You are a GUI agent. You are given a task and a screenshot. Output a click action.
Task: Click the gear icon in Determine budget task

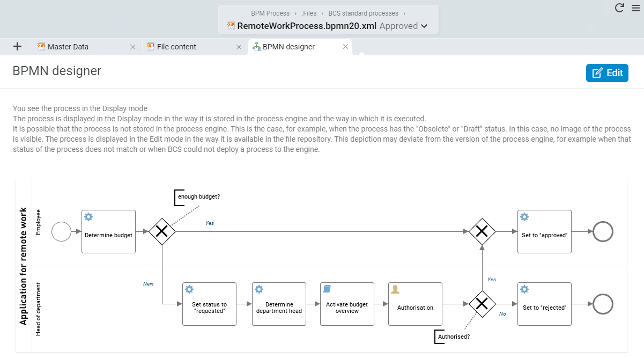(88, 217)
